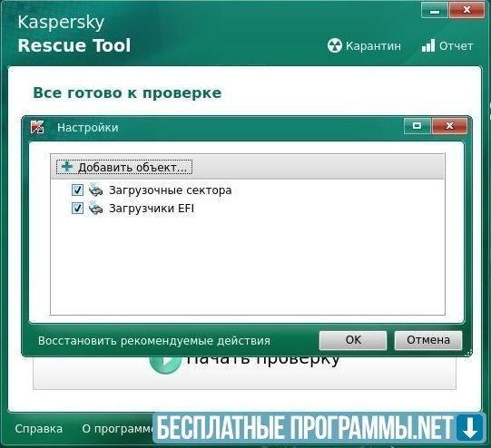
Task: Close the Настройки dialog with X
Action: tap(449, 126)
